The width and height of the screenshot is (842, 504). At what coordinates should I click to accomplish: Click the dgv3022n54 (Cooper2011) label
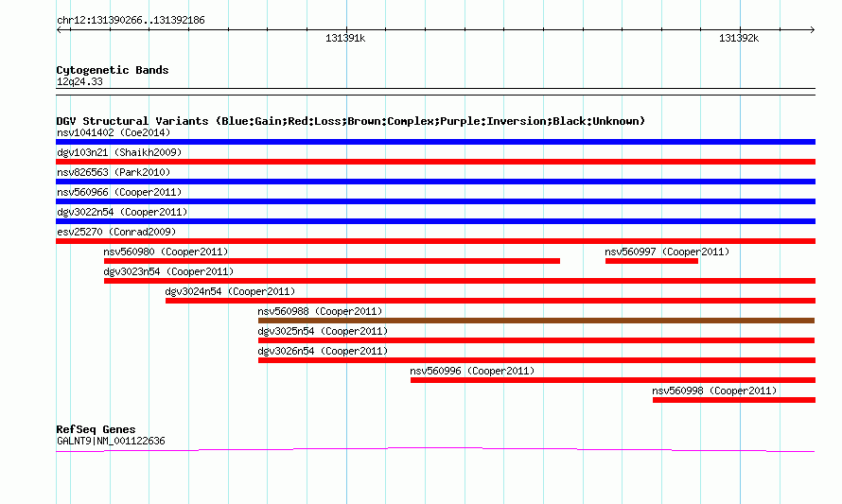coord(122,212)
